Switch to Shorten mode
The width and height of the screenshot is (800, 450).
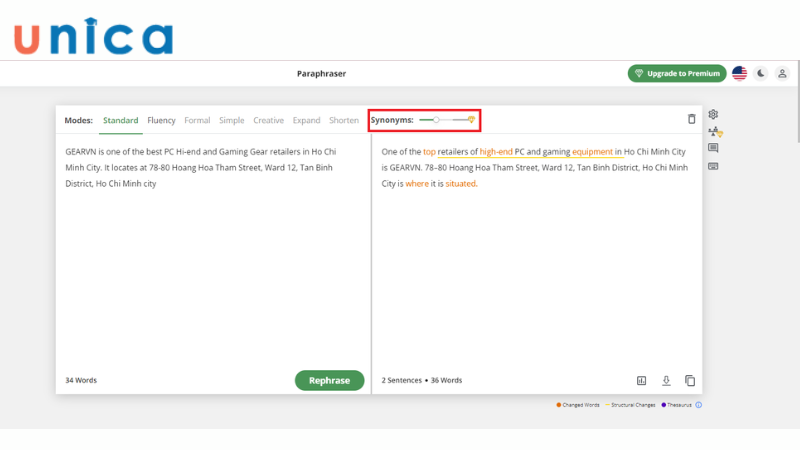coord(344,120)
